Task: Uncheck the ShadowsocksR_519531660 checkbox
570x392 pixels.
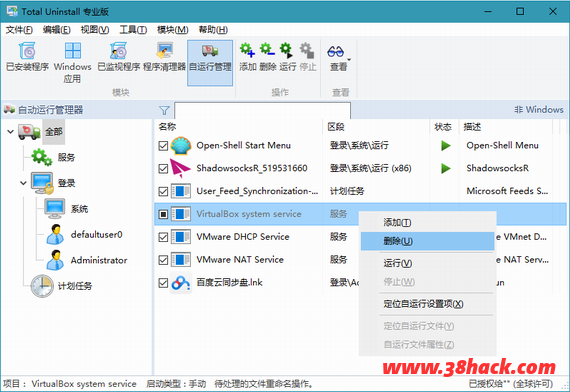Action: pos(163,169)
